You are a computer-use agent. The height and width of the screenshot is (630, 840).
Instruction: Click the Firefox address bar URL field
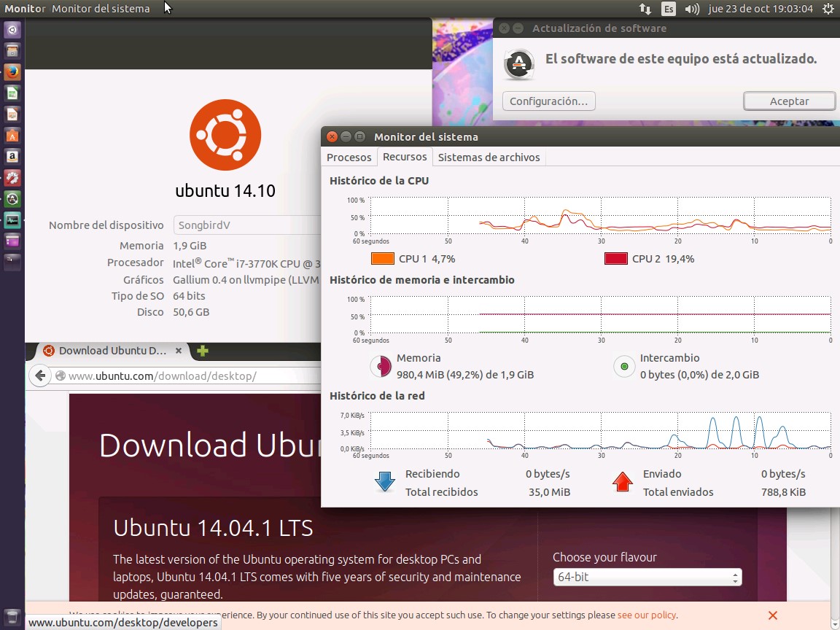(187, 376)
